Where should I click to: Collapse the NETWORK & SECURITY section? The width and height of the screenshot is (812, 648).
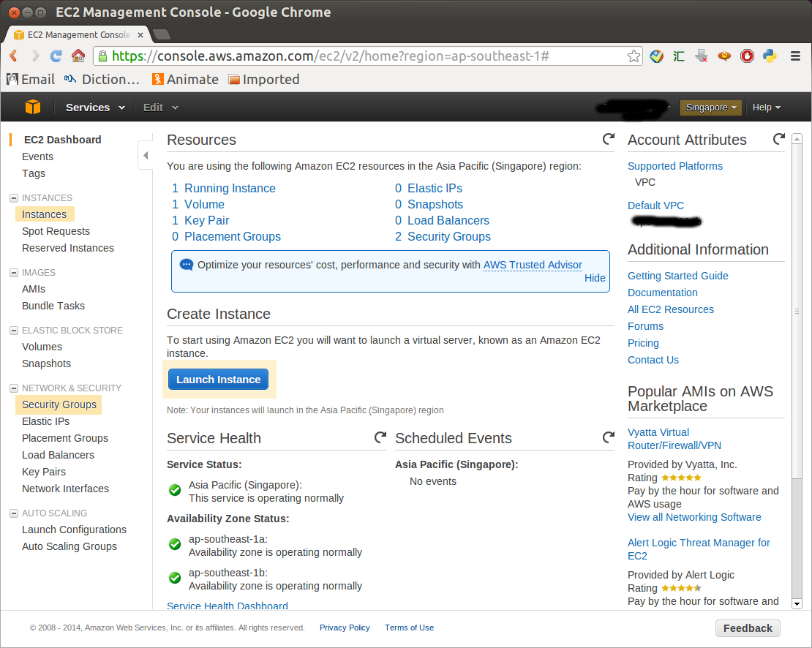pyautogui.click(x=13, y=388)
